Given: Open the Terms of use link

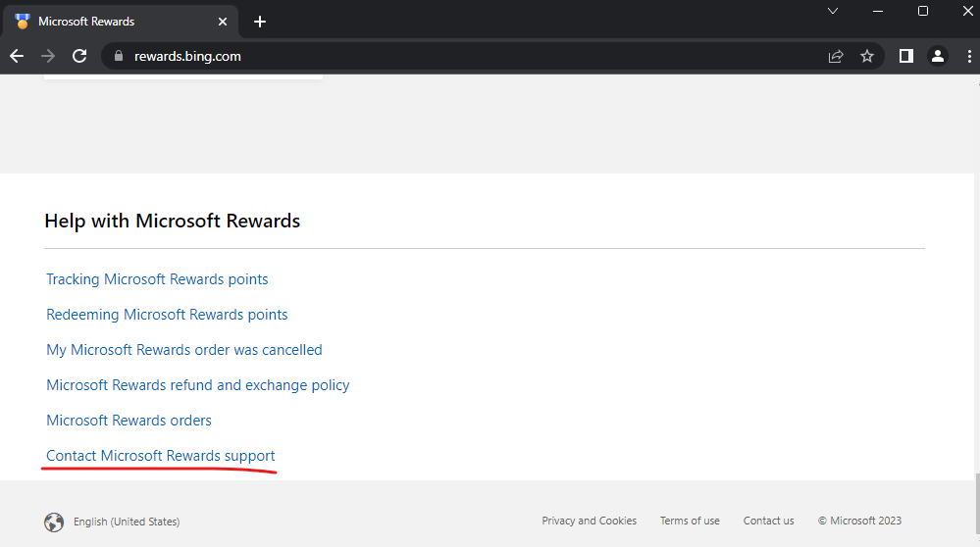Looking at the screenshot, I should point(690,521).
